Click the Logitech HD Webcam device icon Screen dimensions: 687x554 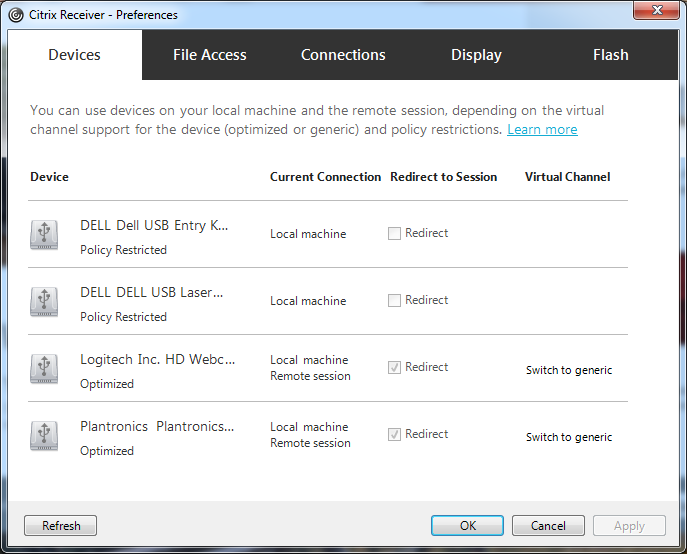click(44, 368)
